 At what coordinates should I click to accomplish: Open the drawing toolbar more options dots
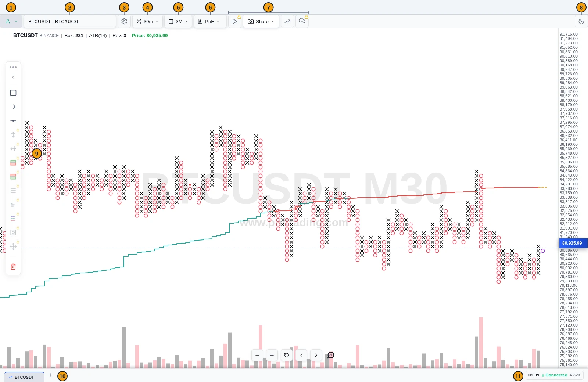coord(13,67)
